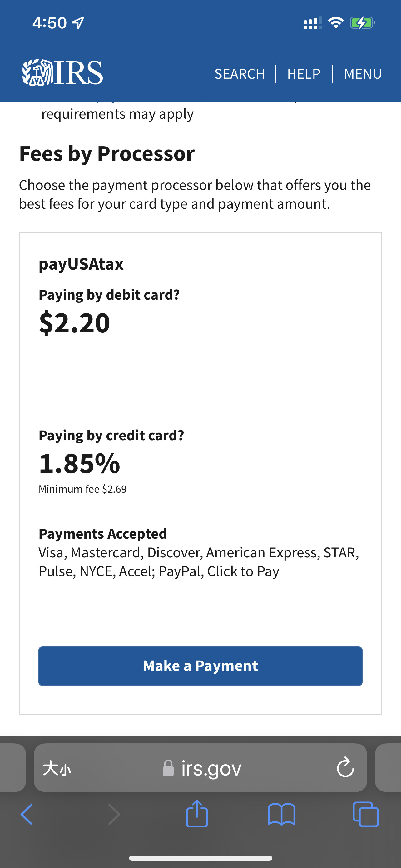The height and width of the screenshot is (868, 401).
Task: Tap the 4:50 clock in status bar
Action: pyautogui.click(x=49, y=23)
